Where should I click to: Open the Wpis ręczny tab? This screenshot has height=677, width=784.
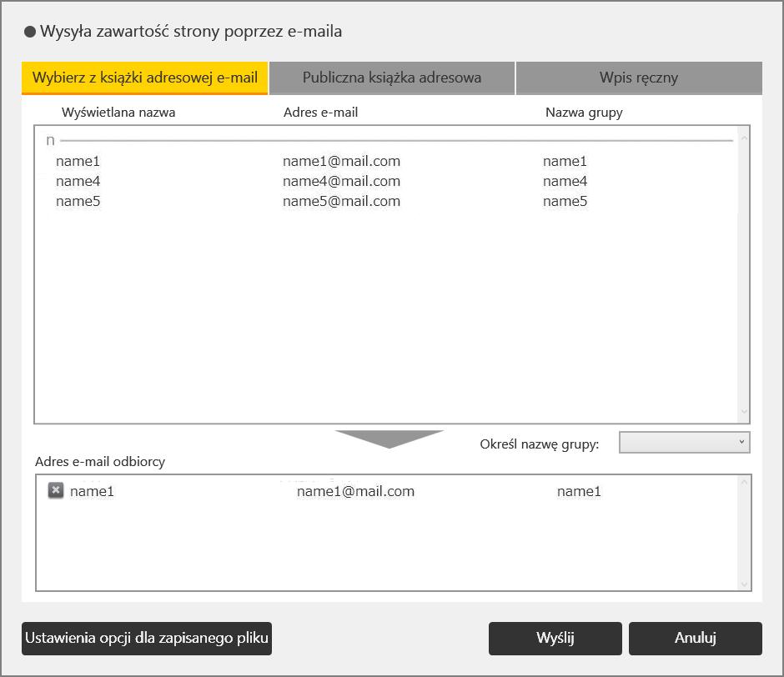tap(639, 78)
